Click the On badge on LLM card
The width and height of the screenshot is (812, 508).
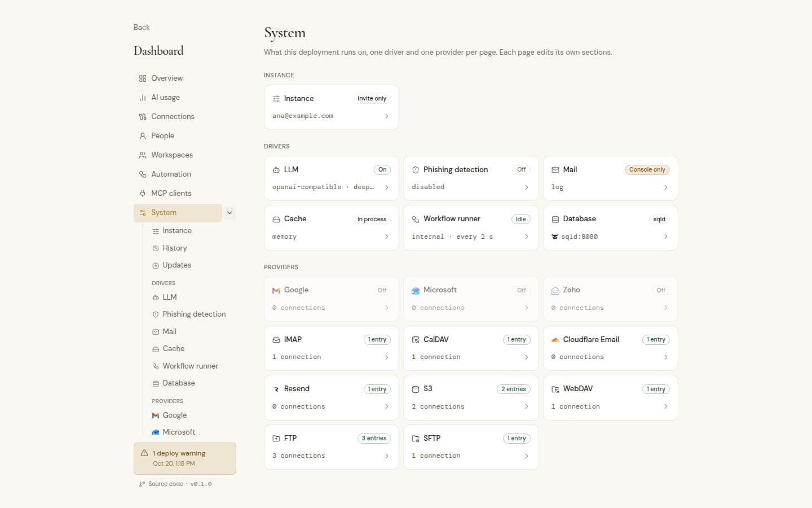(382, 170)
